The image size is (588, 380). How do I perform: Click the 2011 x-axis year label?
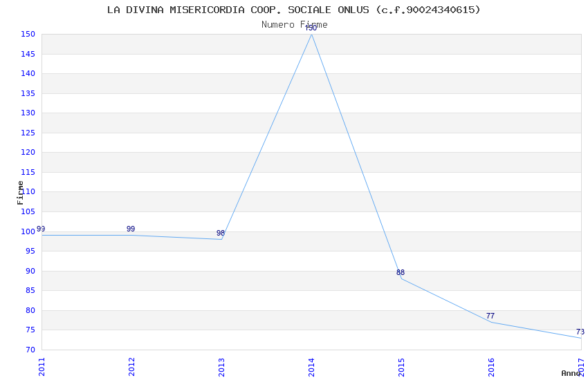click(x=42, y=367)
